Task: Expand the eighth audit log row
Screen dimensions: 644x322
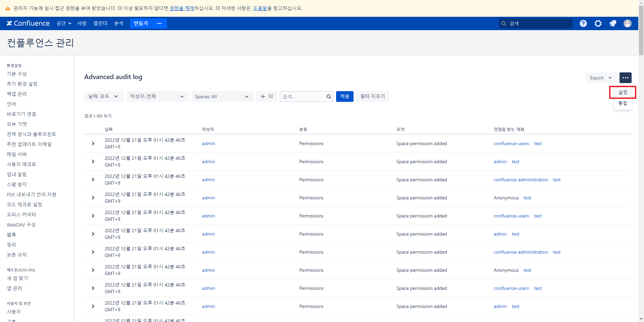Action: (93, 270)
